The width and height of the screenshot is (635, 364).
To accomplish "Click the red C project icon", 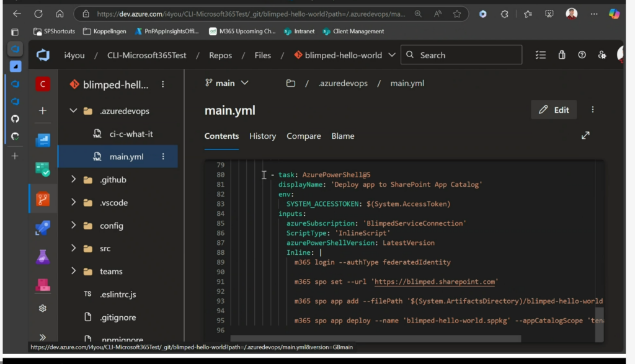I will coord(43,84).
